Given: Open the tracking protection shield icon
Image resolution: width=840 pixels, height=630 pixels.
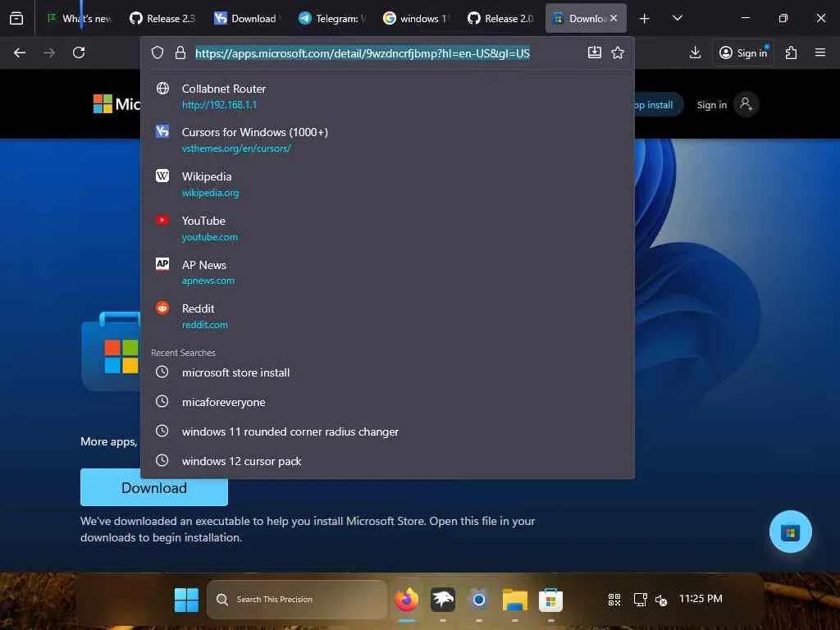Looking at the screenshot, I should coord(157,52).
